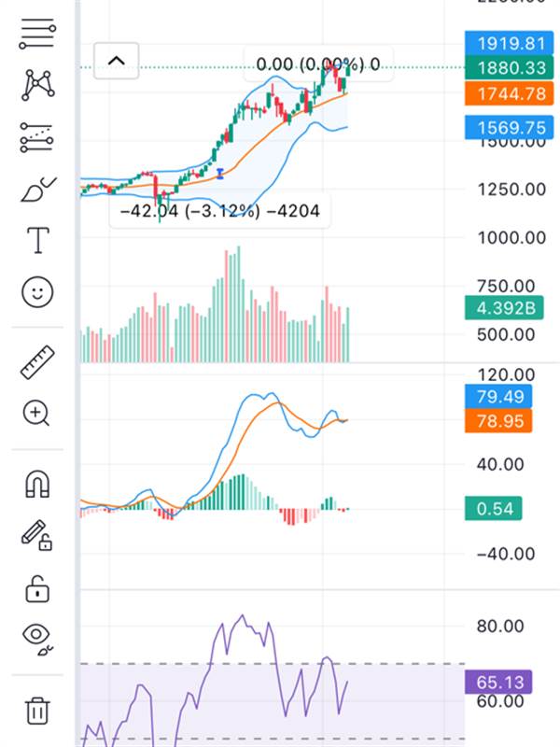Toggle Magnet mode on
Image resolution: width=560 pixels, height=747 pixels.
pyautogui.click(x=37, y=484)
